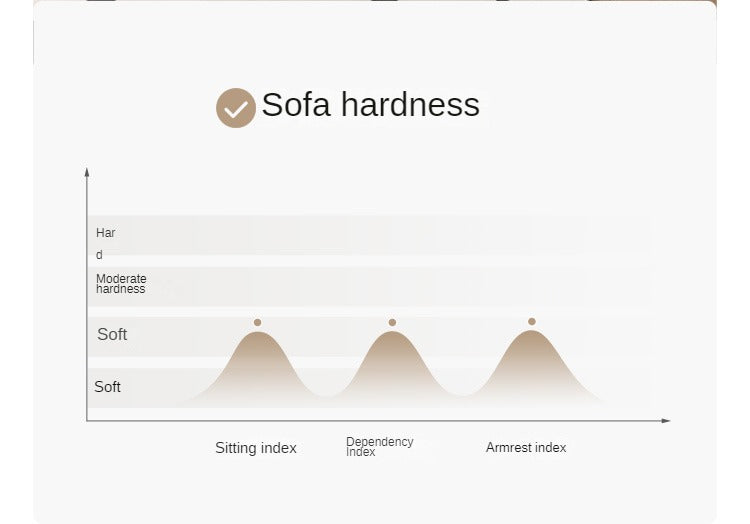Click the "Sitting index" axis label
The image size is (750, 524).
[256, 448]
